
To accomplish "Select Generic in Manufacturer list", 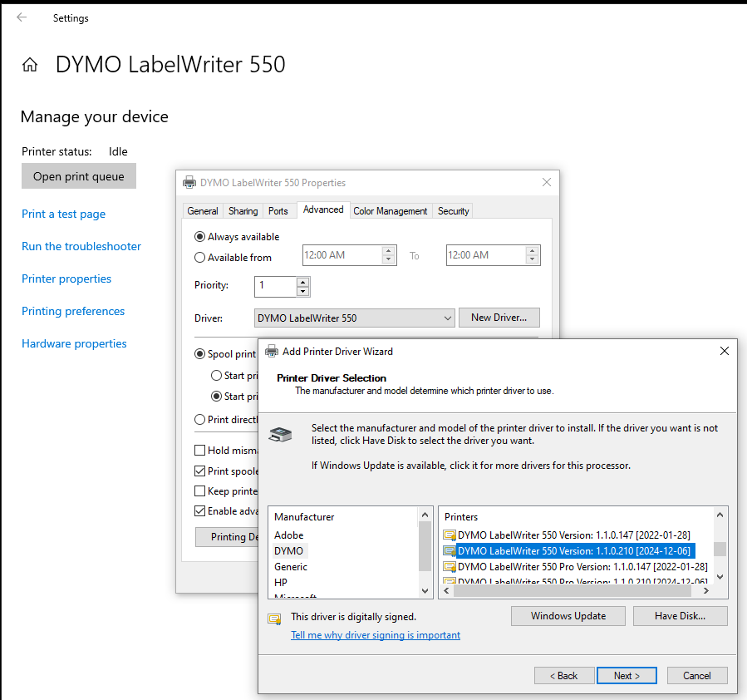I will point(291,567).
